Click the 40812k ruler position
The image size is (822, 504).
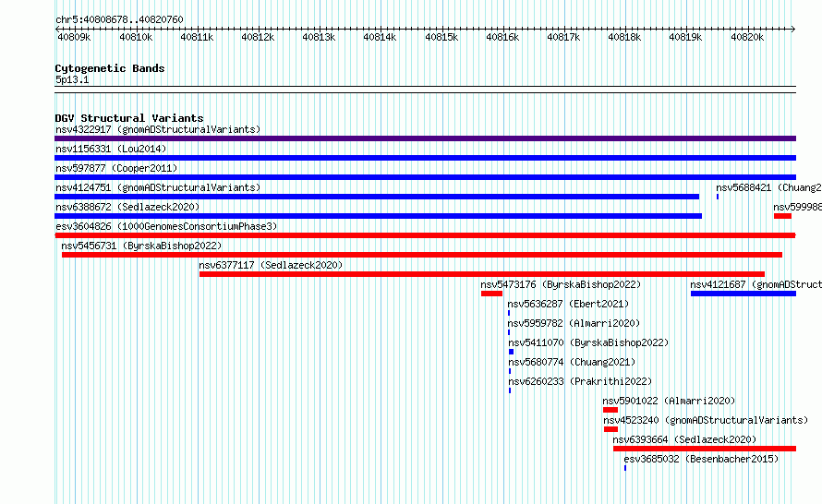[258, 37]
